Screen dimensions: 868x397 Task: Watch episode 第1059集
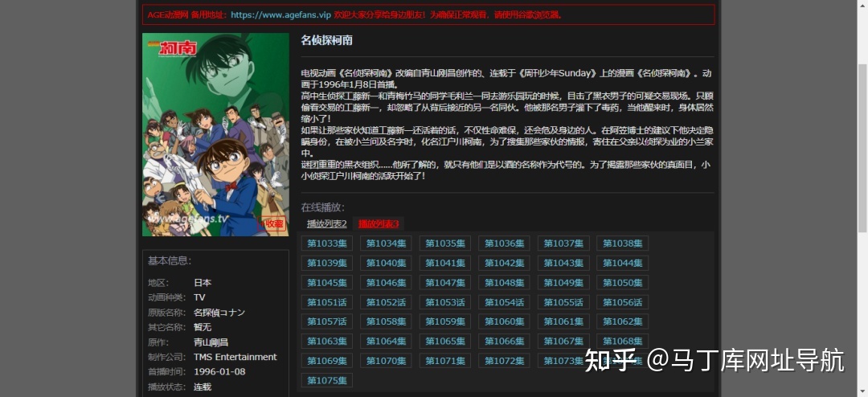click(x=445, y=321)
